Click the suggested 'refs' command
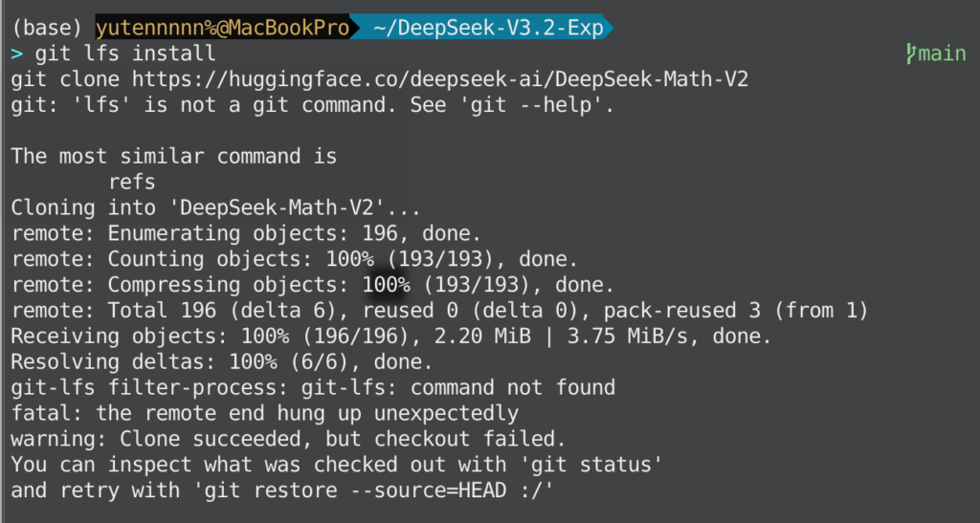The image size is (980, 523). [132, 182]
